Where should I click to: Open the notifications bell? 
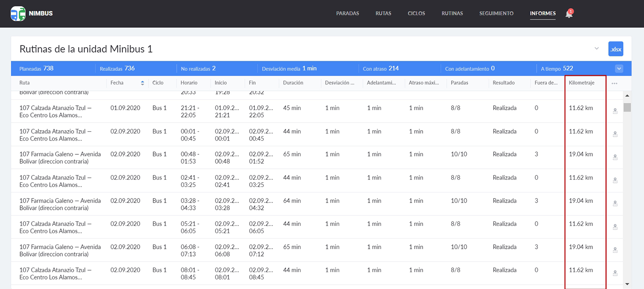coord(569,14)
